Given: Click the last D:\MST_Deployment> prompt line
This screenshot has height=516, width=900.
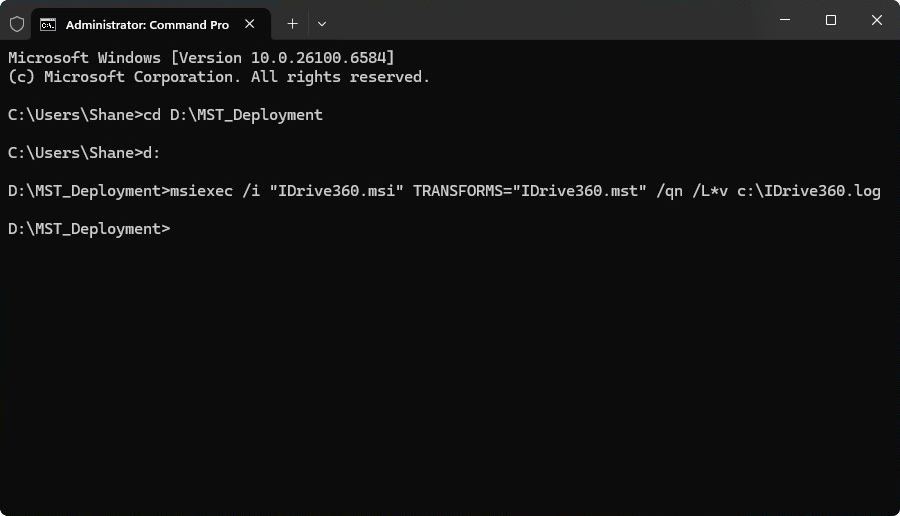Looking at the screenshot, I should [89, 228].
